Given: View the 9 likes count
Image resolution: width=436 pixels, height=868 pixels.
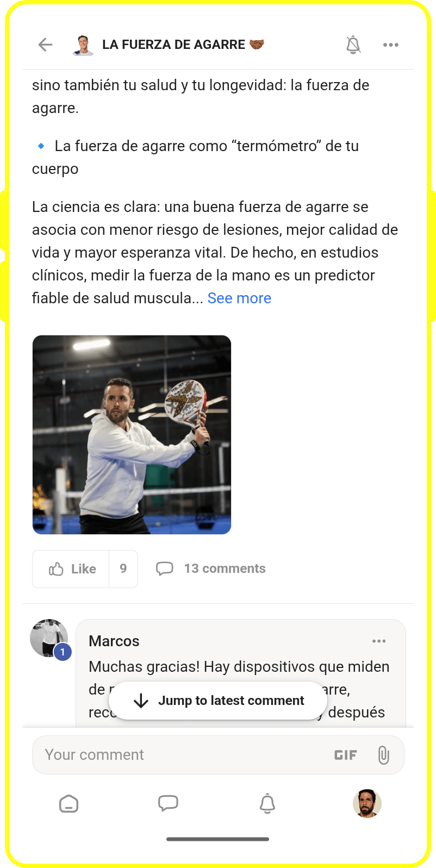Looking at the screenshot, I should [x=123, y=569].
